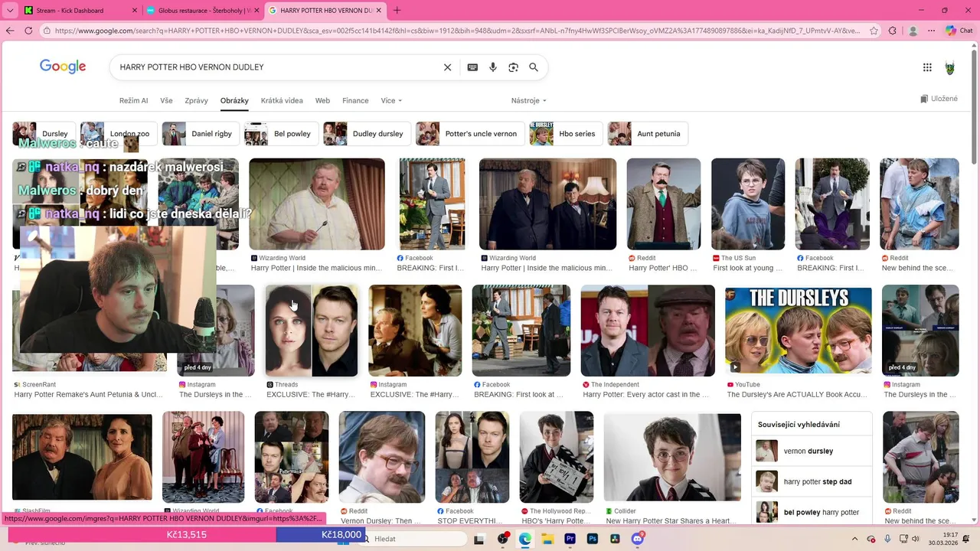The height and width of the screenshot is (551, 980).
Task: Open the Copilot Chat sidebar
Action: pos(959,31)
